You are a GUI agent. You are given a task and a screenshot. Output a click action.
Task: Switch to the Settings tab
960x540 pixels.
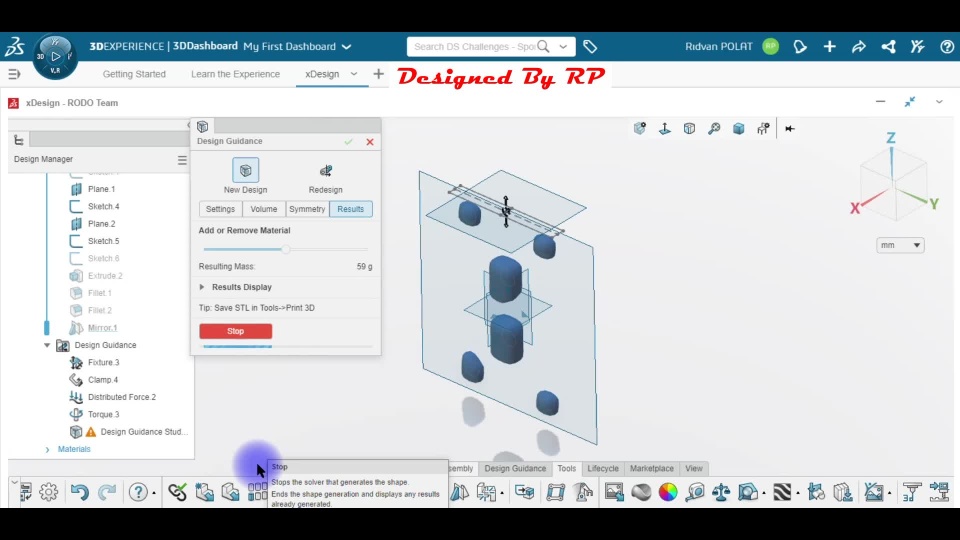[220, 209]
